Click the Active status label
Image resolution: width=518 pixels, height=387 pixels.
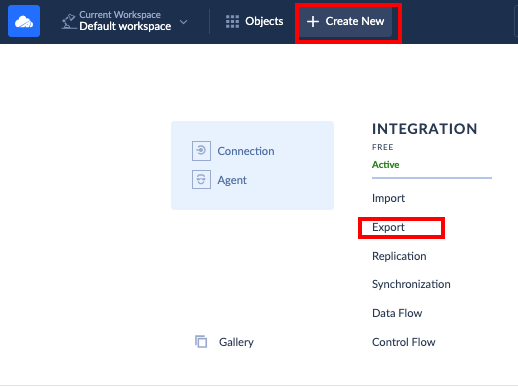[385, 165]
